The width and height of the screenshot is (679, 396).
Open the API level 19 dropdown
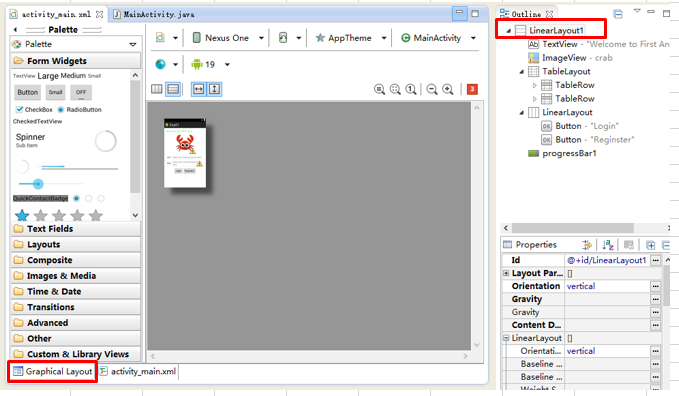click(x=227, y=65)
